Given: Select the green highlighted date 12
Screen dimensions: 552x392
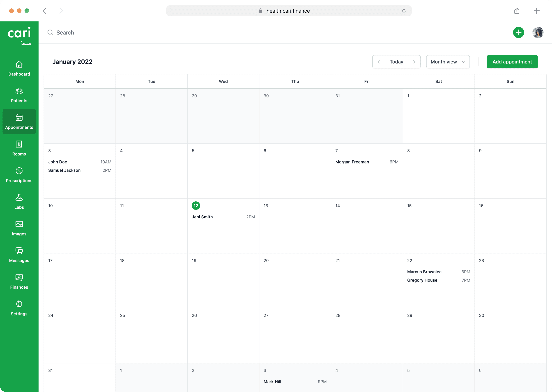Looking at the screenshot, I should [196, 205].
